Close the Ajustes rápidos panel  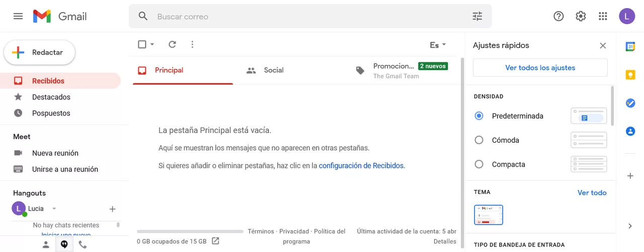coord(603,45)
